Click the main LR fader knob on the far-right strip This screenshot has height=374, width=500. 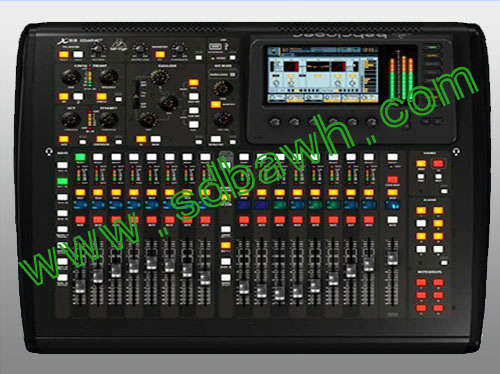(x=392, y=259)
